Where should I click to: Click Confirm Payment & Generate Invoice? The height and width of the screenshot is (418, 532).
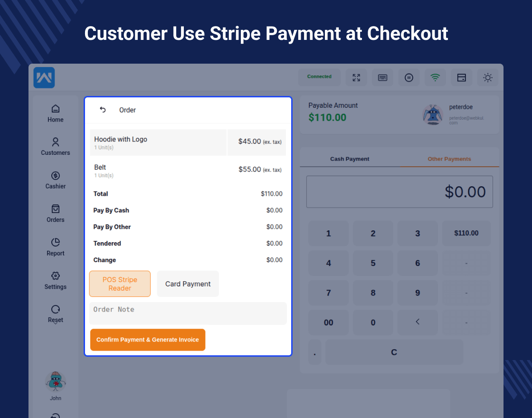(148, 340)
